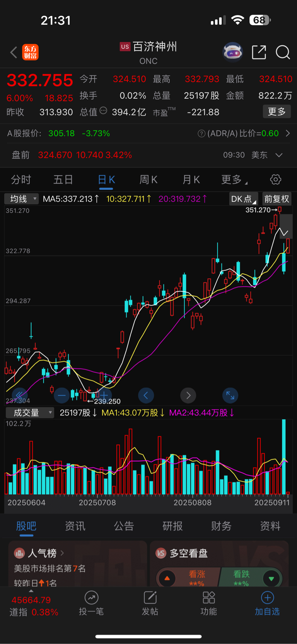Switch to 分时 chart tab
The image size is (297, 644).
coord(21,179)
